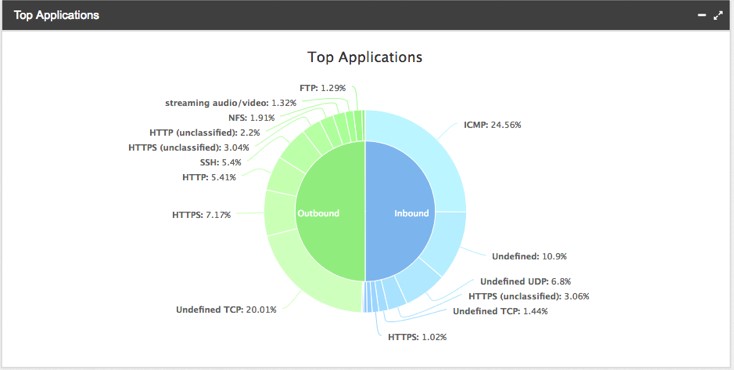Viewport: 734px width, 370px height.
Task: Select the ICMP: 24.56% label
Action: (492, 125)
